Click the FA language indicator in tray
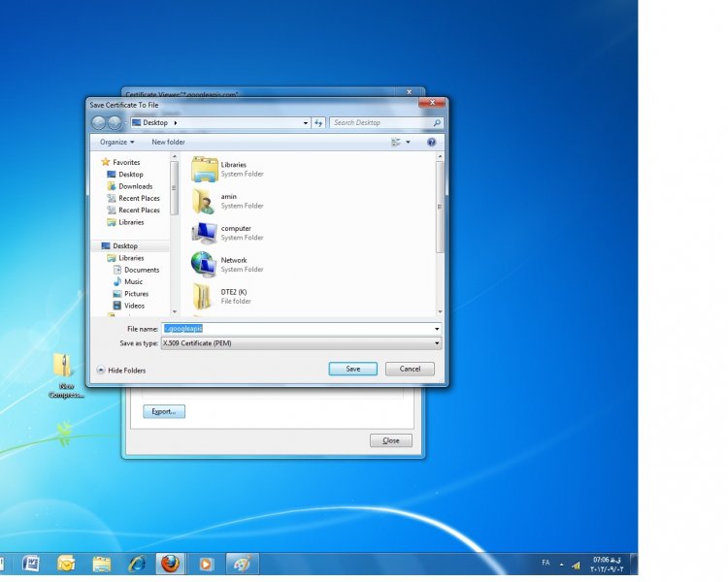This screenshot has height=582, width=728. click(x=546, y=563)
